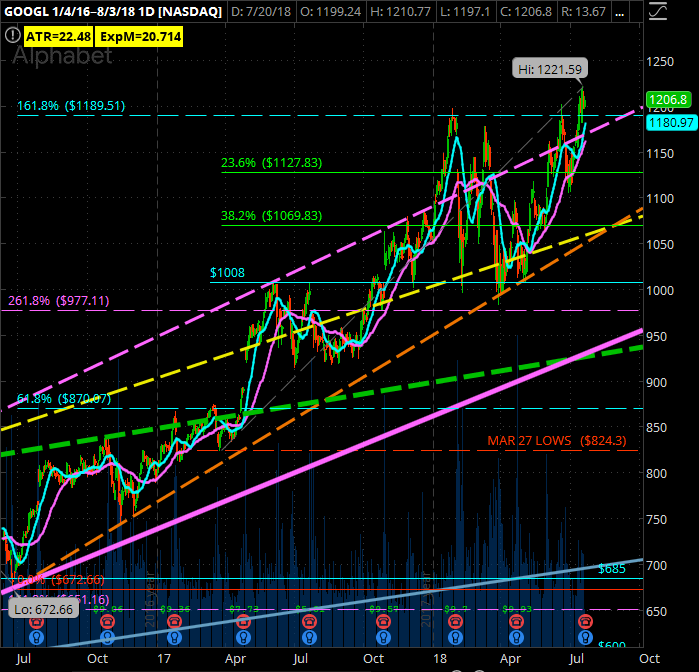Click the 18 year marker on the date axis
The height and width of the screenshot is (672, 699).
[440, 659]
